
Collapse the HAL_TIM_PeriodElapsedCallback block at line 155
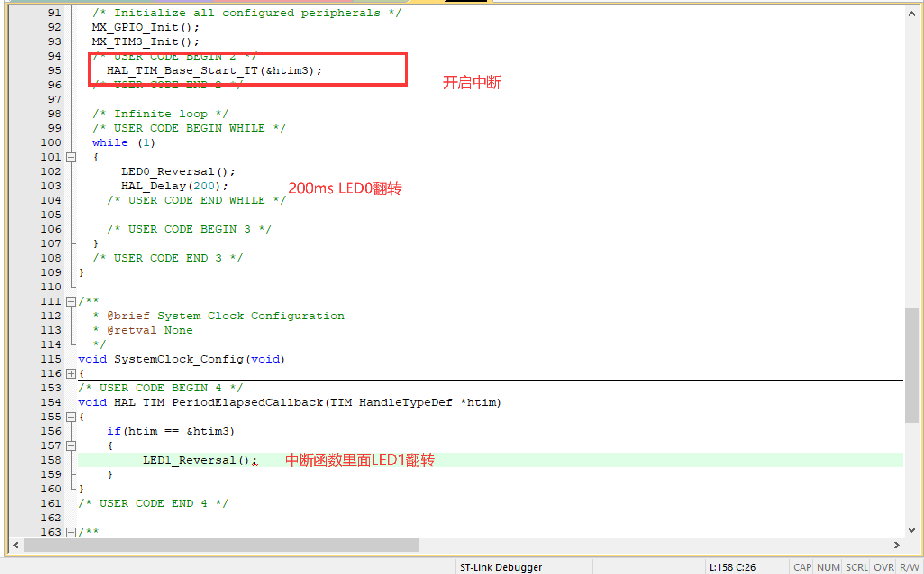(x=71, y=417)
